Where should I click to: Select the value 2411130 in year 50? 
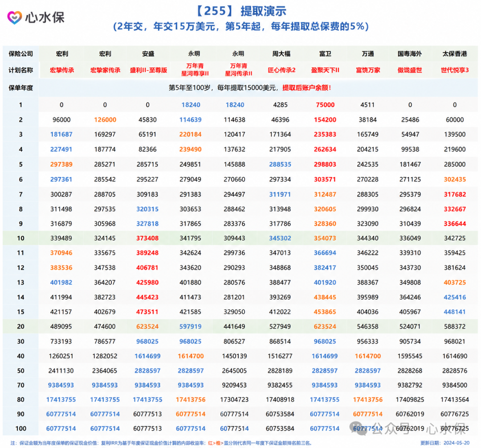pyautogui.click(x=61, y=371)
